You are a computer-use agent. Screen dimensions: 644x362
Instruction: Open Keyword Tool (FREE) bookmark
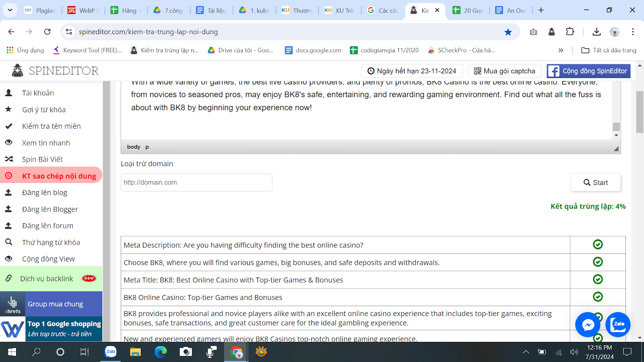tap(87, 50)
